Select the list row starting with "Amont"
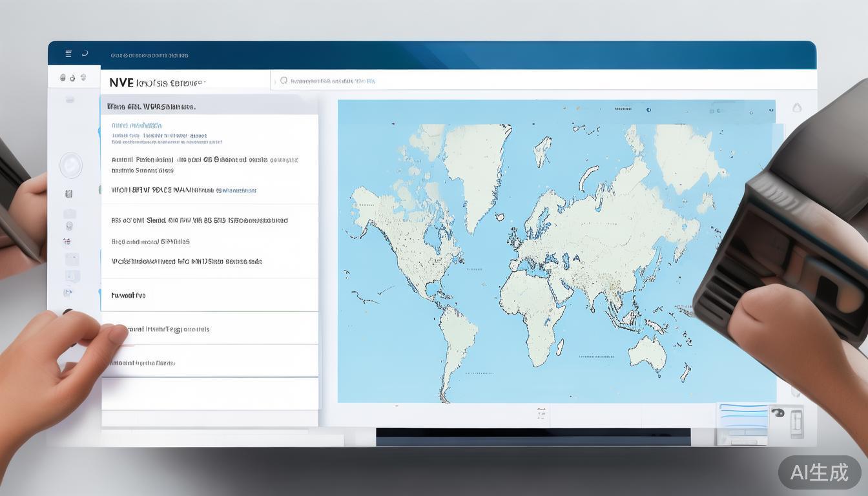Image resolution: width=868 pixels, height=496 pixels. (204, 160)
